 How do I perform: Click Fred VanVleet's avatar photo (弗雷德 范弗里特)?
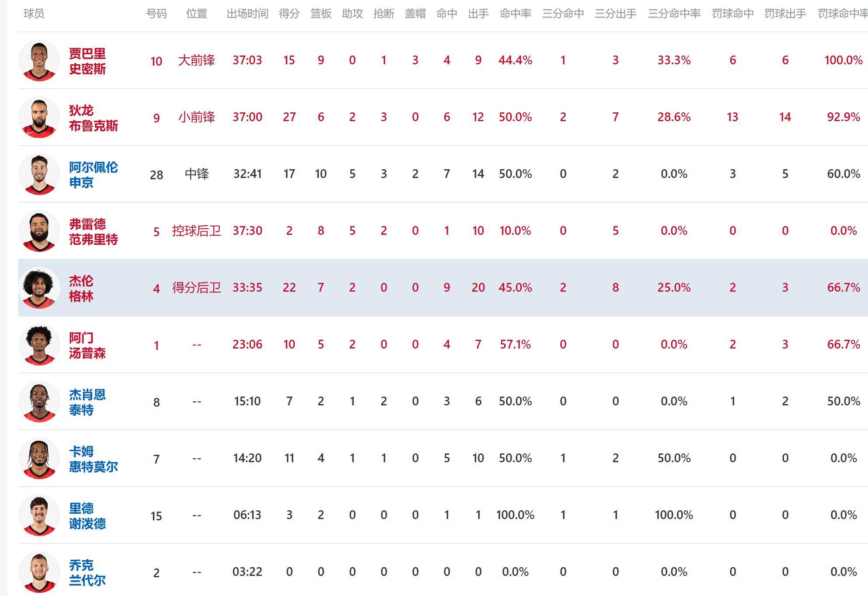click(x=39, y=231)
